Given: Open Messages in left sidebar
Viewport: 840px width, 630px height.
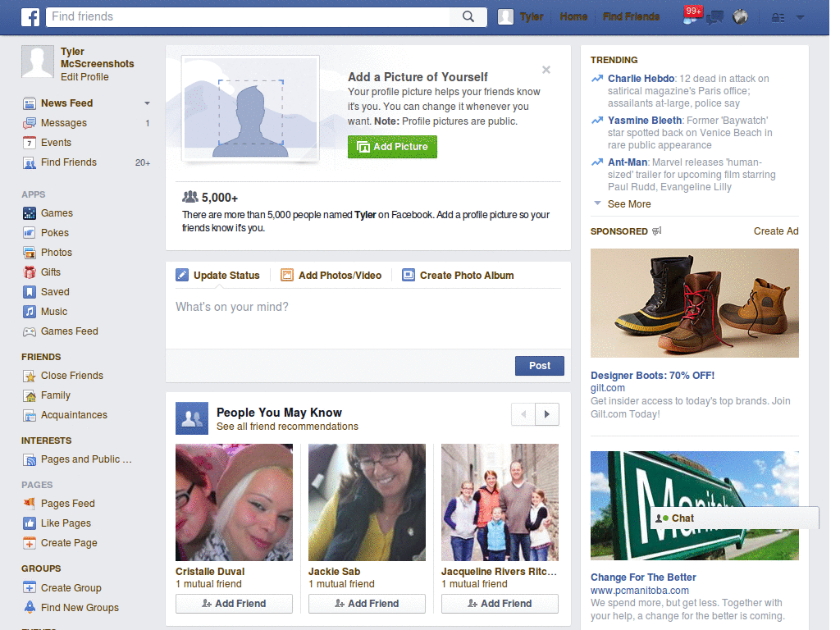Looking at the screenshot, I should pyautogui.click(x=64, y=123).
